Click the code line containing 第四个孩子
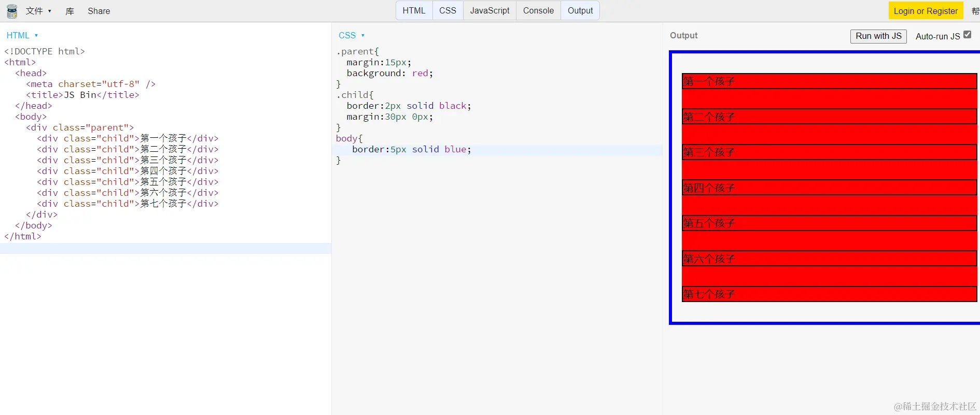Screen dimensions: 980x415 [128, 171]
